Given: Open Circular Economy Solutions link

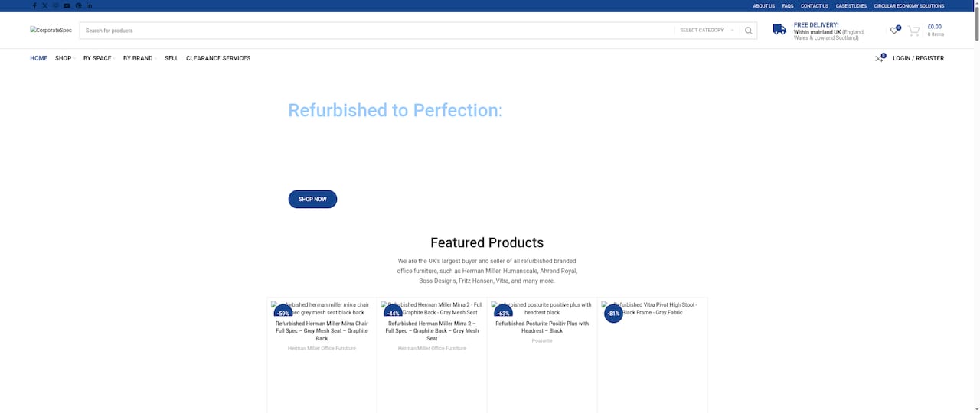Looking at the screenshot, I should [x=909, y=6].
